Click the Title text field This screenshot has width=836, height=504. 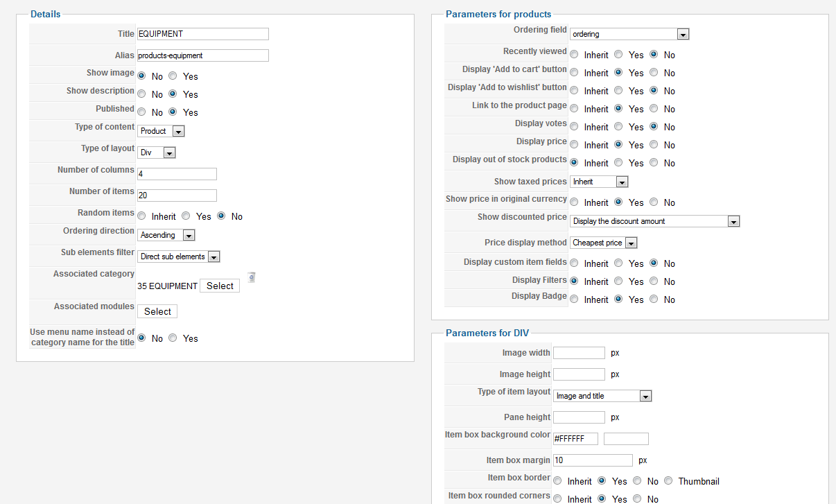coord(202,34)
